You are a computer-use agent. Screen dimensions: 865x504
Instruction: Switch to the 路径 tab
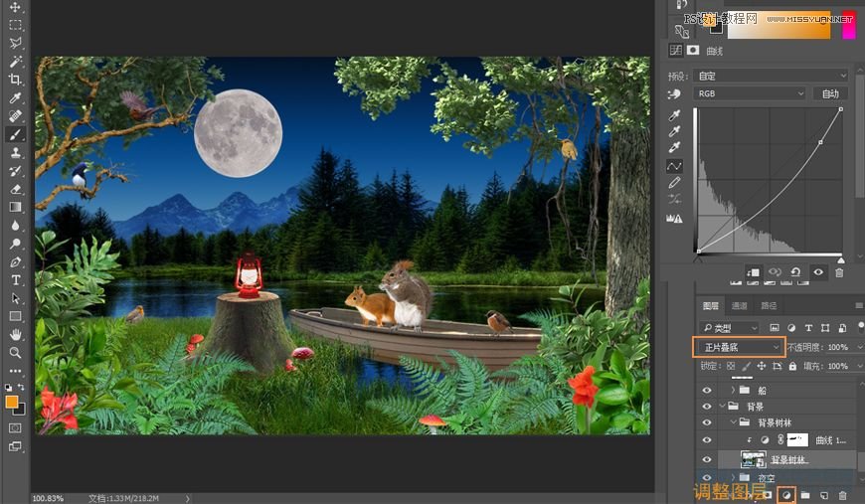point(769,306)
